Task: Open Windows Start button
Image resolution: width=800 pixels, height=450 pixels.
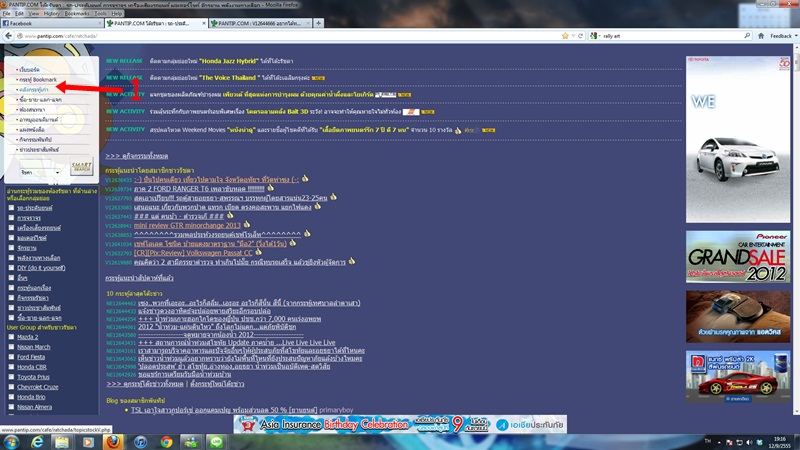Action: (x=11, y=442)
